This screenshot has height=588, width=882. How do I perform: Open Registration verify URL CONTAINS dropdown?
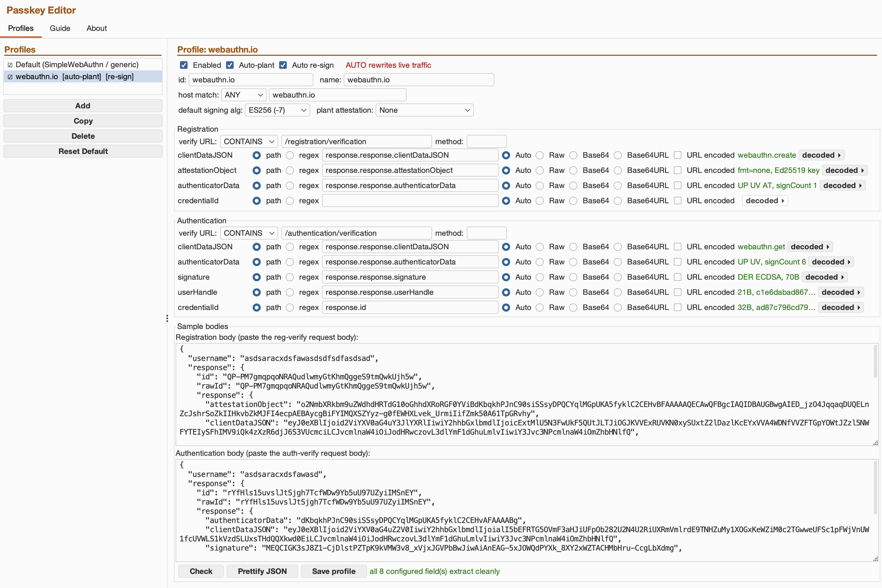[x=249, y=142]
